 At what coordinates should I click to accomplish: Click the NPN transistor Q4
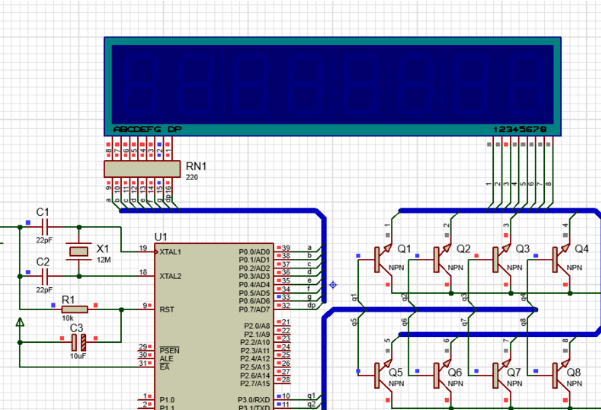561,260
